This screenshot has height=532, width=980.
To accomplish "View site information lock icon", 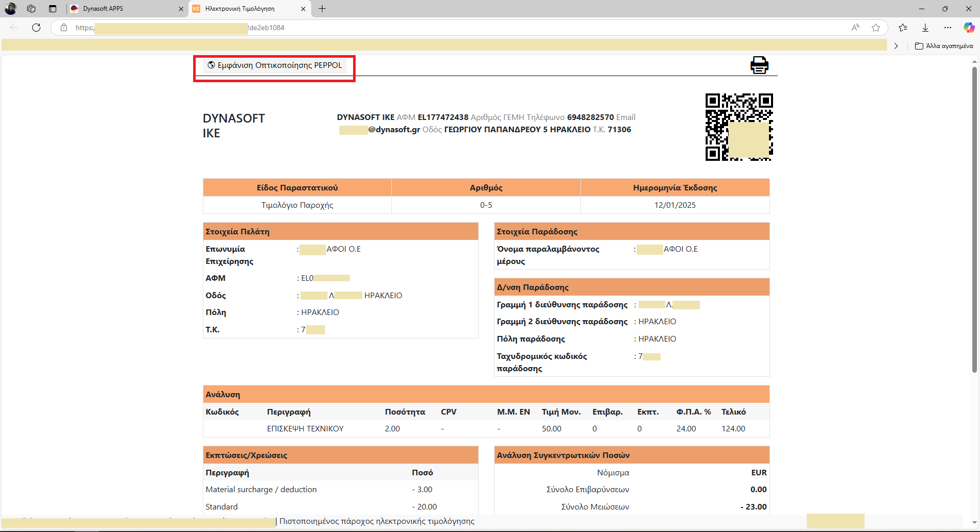I will [x=64, y=28].
